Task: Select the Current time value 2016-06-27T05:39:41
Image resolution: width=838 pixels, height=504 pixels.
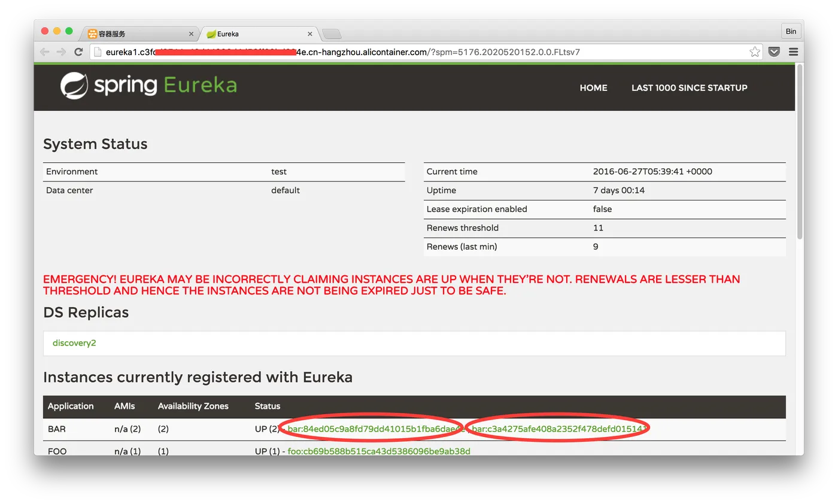Action: coord(652,172)
